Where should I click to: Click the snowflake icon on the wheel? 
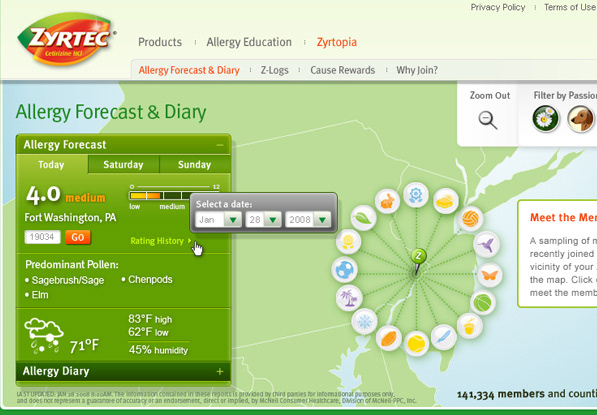coord(364,322)
